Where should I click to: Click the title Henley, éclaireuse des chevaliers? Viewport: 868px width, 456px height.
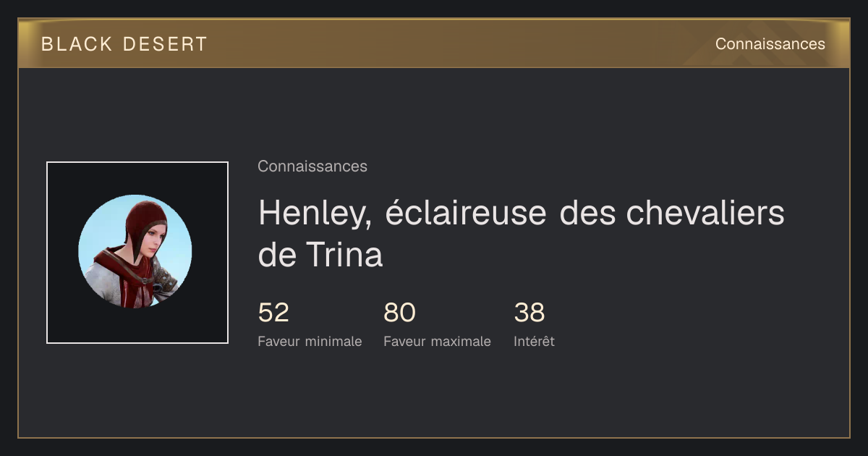pos(521,214)
